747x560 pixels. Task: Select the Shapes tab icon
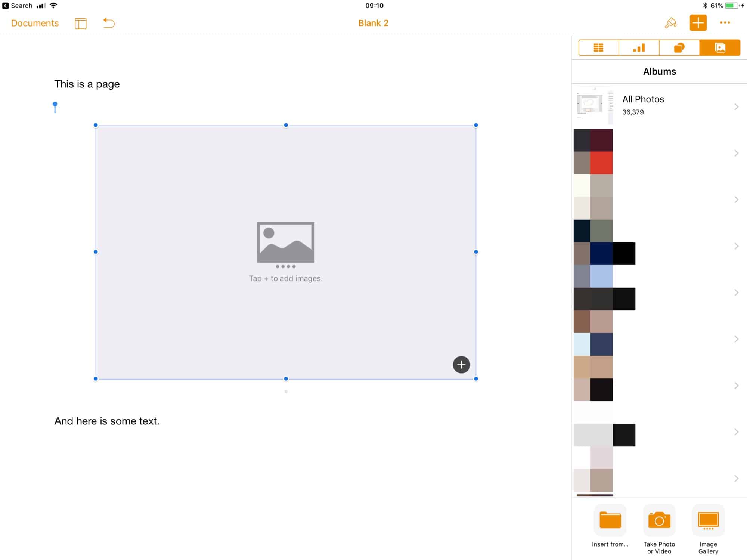680,47
